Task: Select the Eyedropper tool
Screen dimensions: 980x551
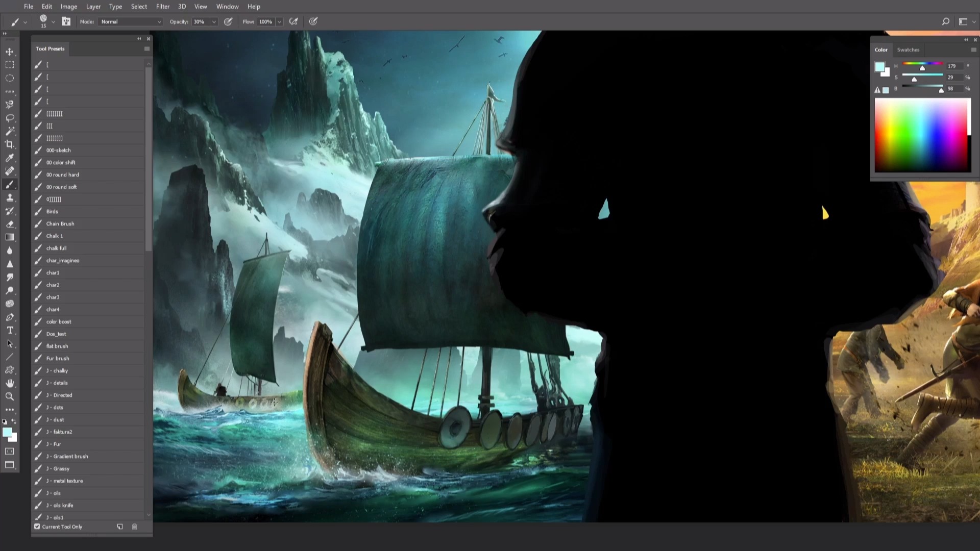Action: click(10, 158)
